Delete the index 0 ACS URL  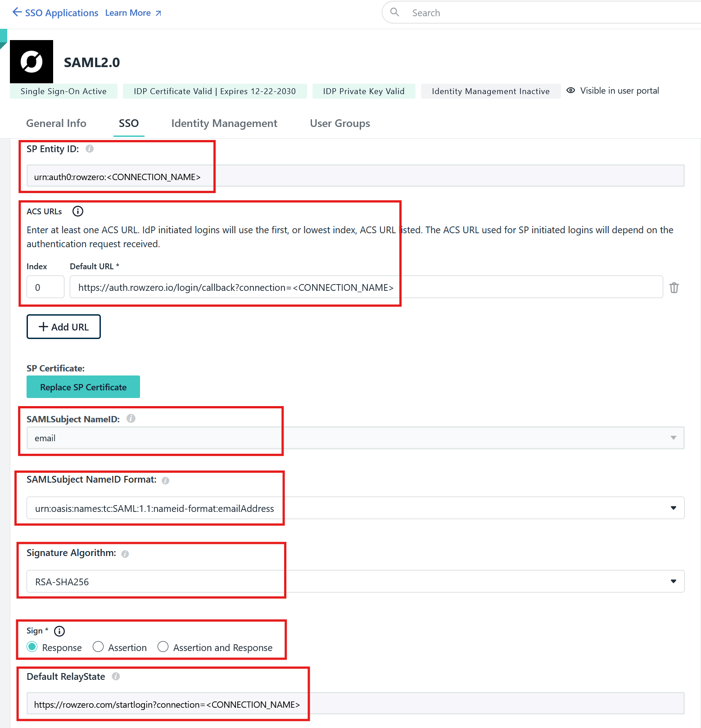pos(674,287)
